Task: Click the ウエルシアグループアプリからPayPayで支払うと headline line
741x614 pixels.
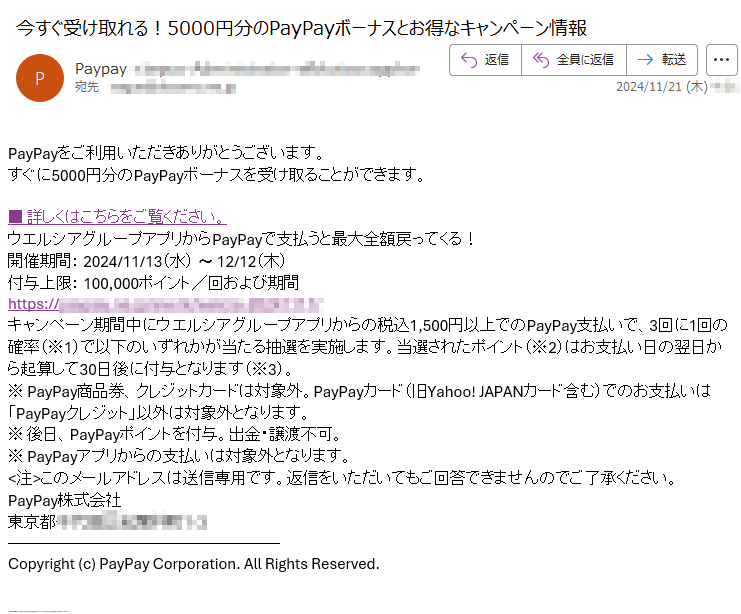Action: [x=241, y=239]
